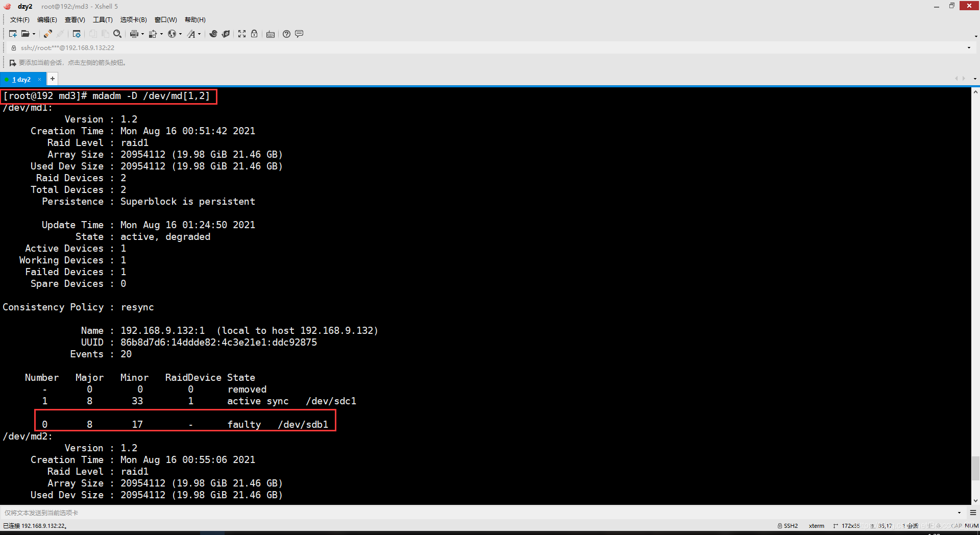Click the compose bar text input
The image size is (980, 535).
(477, 513)
